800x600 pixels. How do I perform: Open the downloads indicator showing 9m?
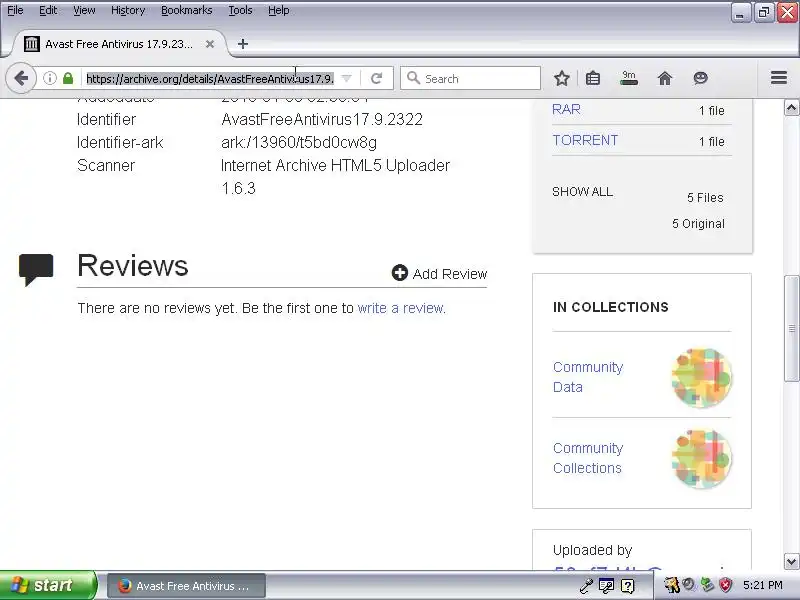point(629,78)
